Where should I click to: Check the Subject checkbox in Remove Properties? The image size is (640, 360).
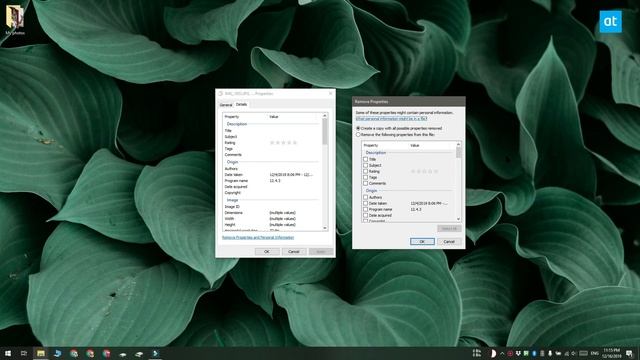click(x=365, y=165)
